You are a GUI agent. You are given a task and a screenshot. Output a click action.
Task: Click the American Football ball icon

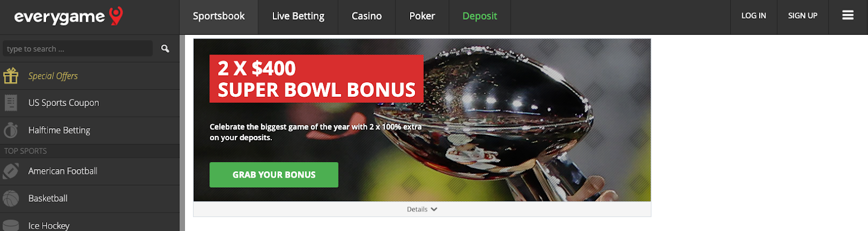pos(11,171)
